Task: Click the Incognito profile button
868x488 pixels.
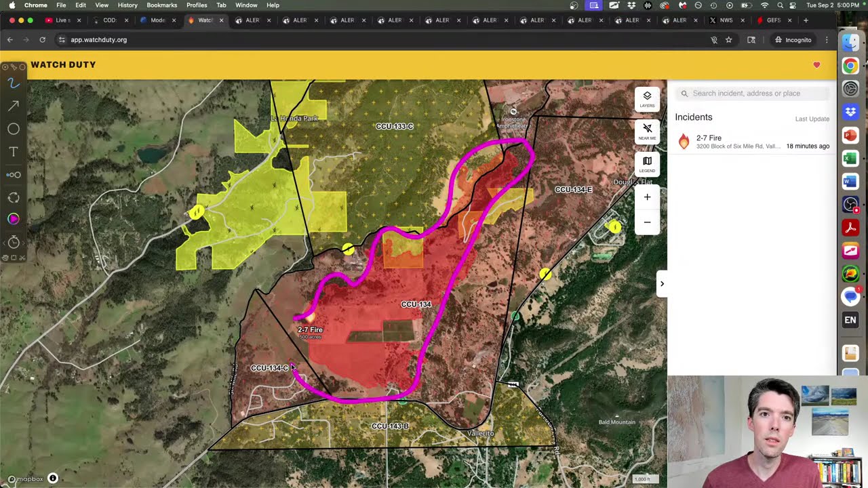Action: [793, 40]
